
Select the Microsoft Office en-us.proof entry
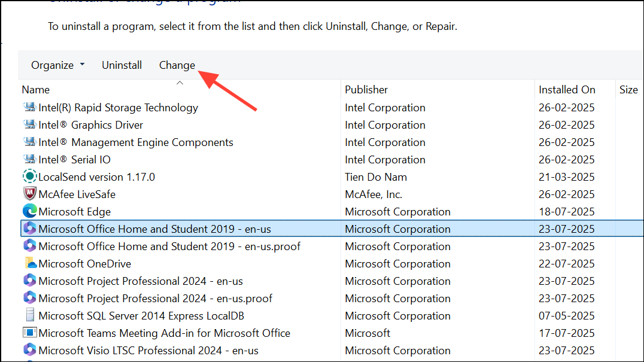tap(169, 247)
